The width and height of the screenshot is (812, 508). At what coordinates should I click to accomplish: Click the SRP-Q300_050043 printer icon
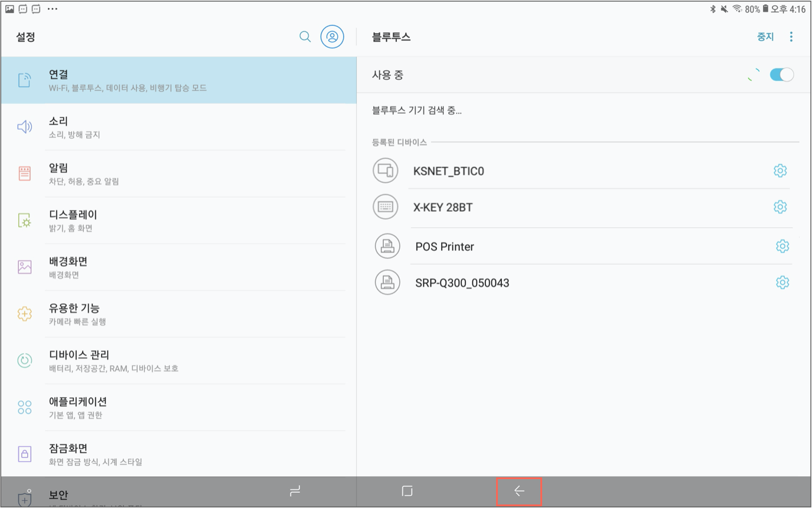click(x=388, y=283)
